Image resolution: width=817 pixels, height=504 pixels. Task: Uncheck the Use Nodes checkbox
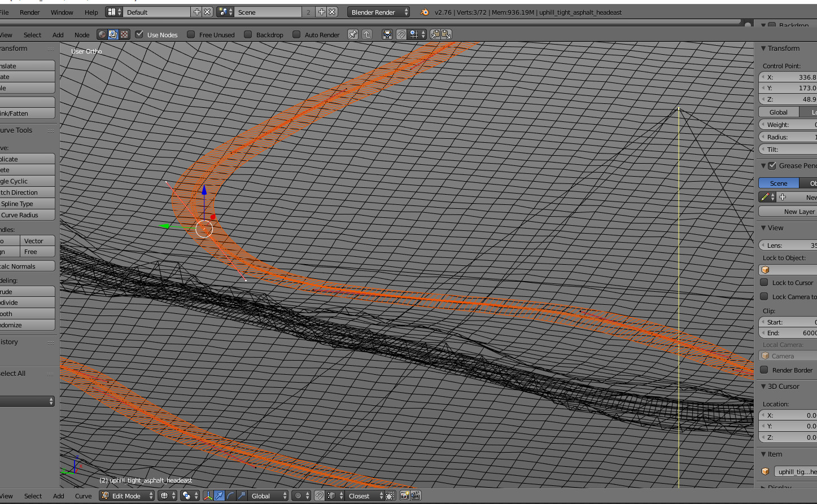(x=139, y=34)
